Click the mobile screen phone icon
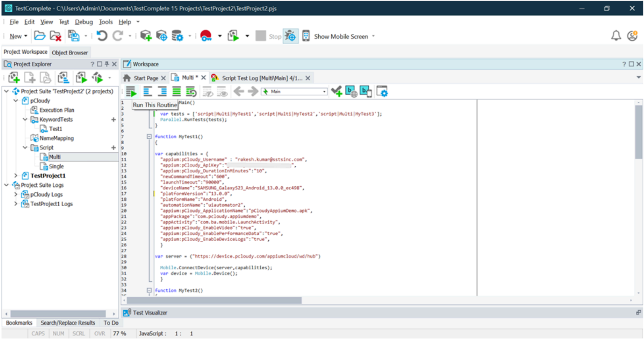Viewport: 644px width, 340px height. (x=306, y=36)
